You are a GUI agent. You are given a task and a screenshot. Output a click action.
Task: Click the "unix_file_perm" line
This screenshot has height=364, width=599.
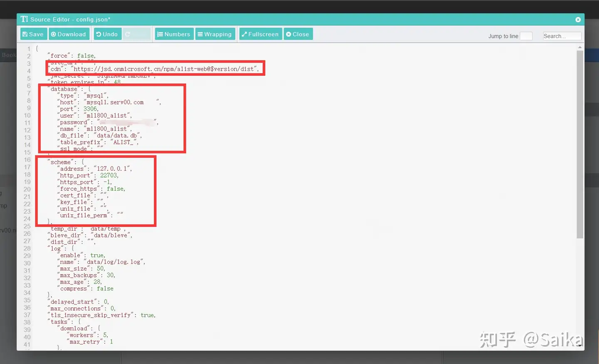tap(90, 215)
